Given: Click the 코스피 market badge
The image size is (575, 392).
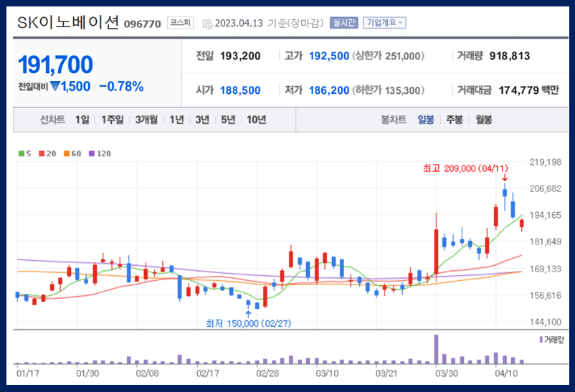Looking at the screenshot, I should pos(181,23).
